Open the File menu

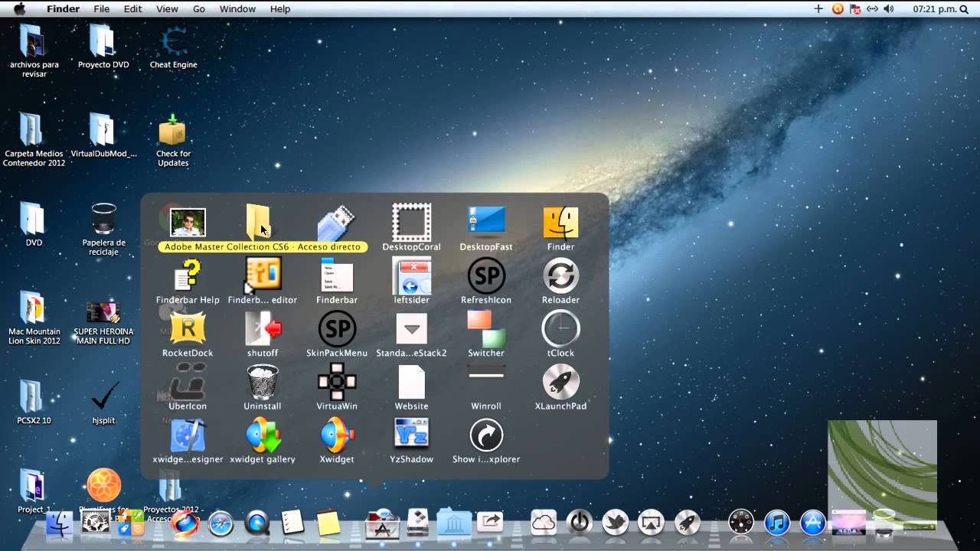(x=102, y=8)
